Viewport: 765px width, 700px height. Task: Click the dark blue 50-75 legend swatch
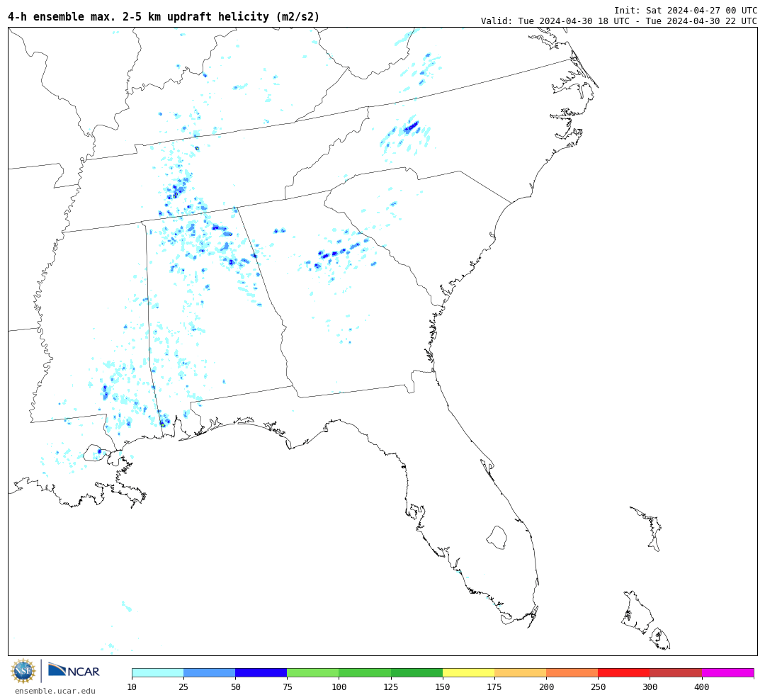pos(261,672)
